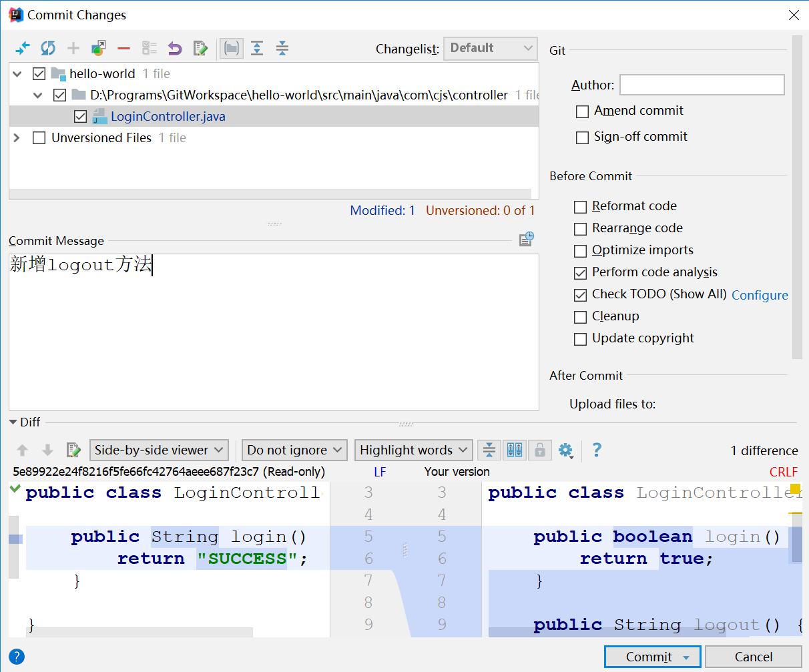This screenshot has width=809, height=672.
Task: Enable Optimize imports option
Action: 581,251
